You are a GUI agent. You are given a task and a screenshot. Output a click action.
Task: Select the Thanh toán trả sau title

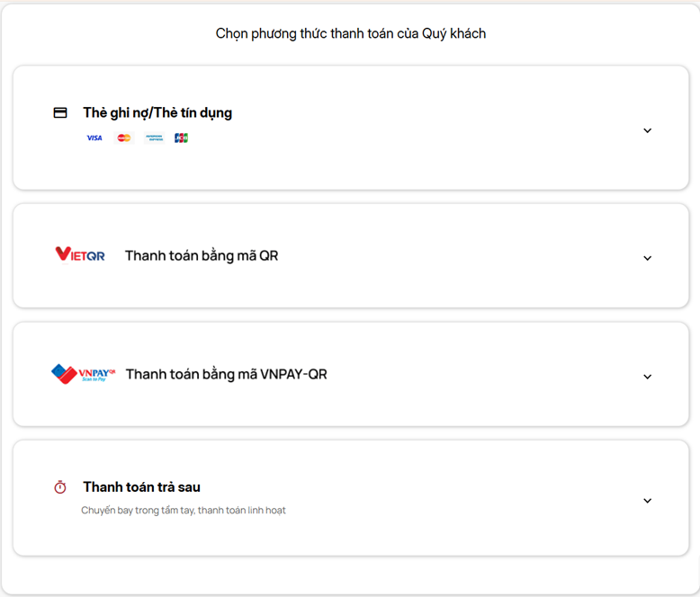(x=141, y=487)
